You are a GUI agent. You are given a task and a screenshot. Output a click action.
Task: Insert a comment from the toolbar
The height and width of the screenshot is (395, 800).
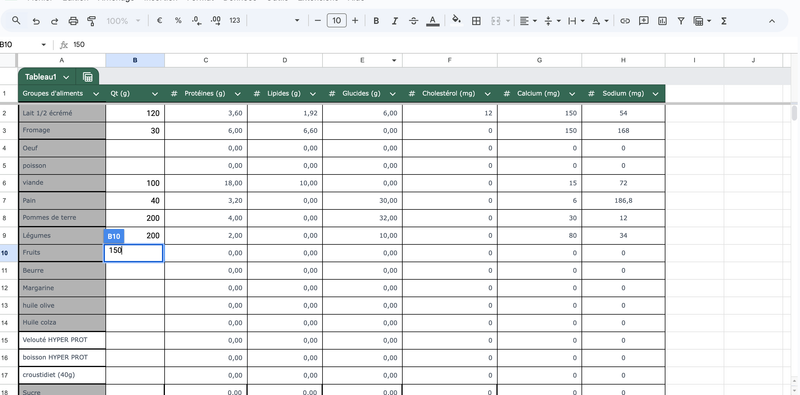click(x=644, y=21)
